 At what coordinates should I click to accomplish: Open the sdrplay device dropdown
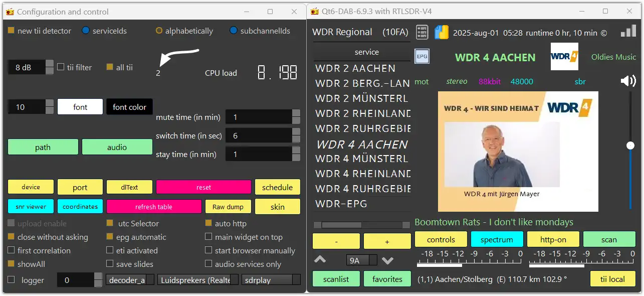(271, 280)
